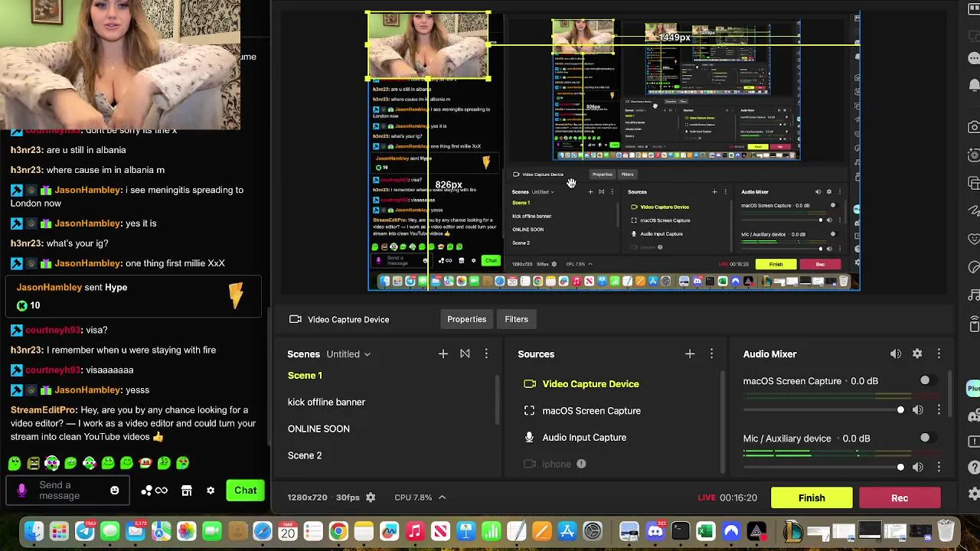Open System Settings from the dock

pos(593,531)
